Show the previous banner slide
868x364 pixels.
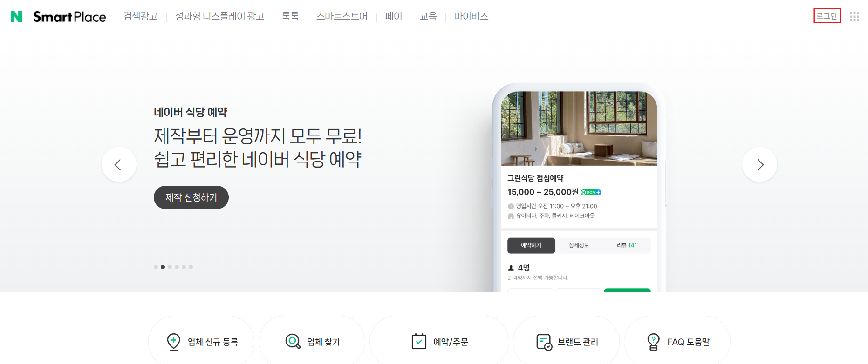click(119, 164)
